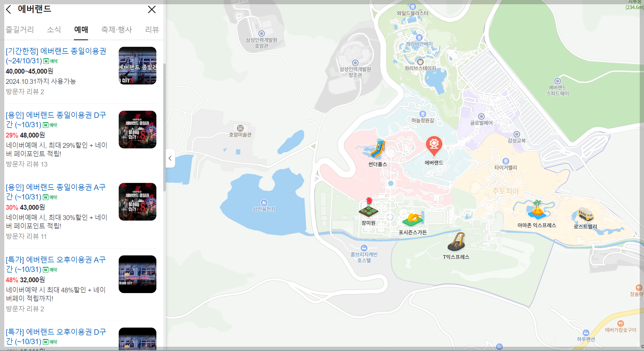Open the 리뷰 tab
Image resolution: width=644 pixels, height=351 pixels.
152,29
